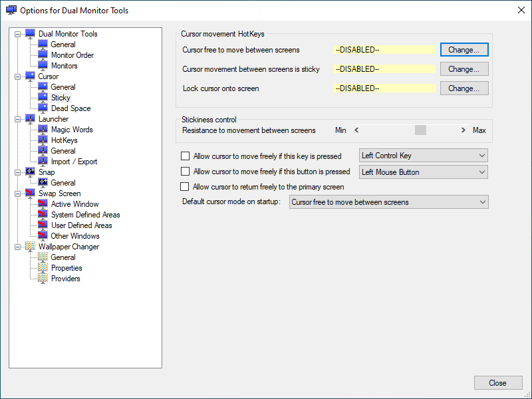Click the Other Windows icon
Viewport: 532px width, 399px height.
43,236
